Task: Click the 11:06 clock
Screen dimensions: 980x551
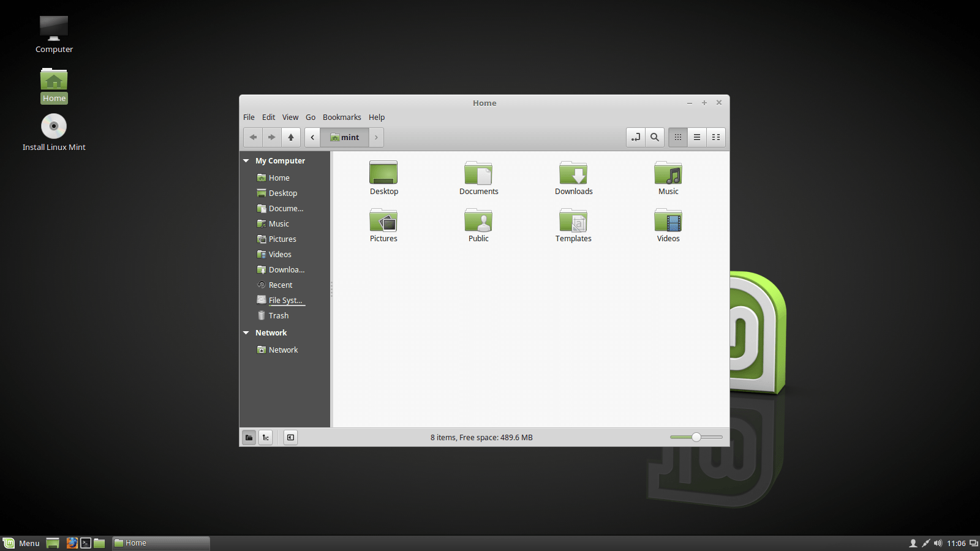Action: coord(956,543)
